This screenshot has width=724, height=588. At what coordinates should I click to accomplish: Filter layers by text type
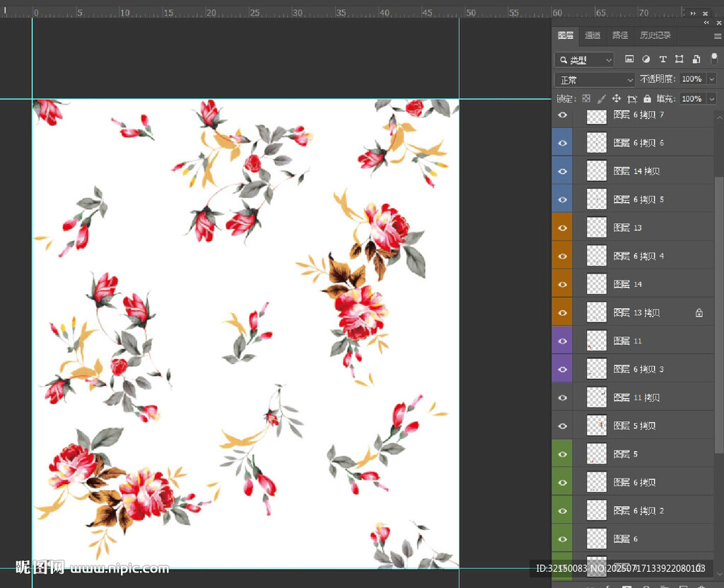click(x=662, y=59)
